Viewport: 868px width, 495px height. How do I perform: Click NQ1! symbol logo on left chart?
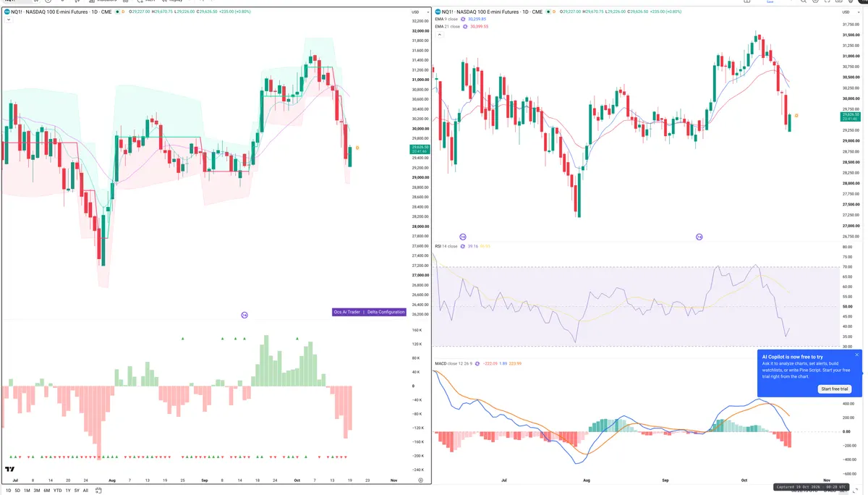pyautogui.click(x=7, y=12)
